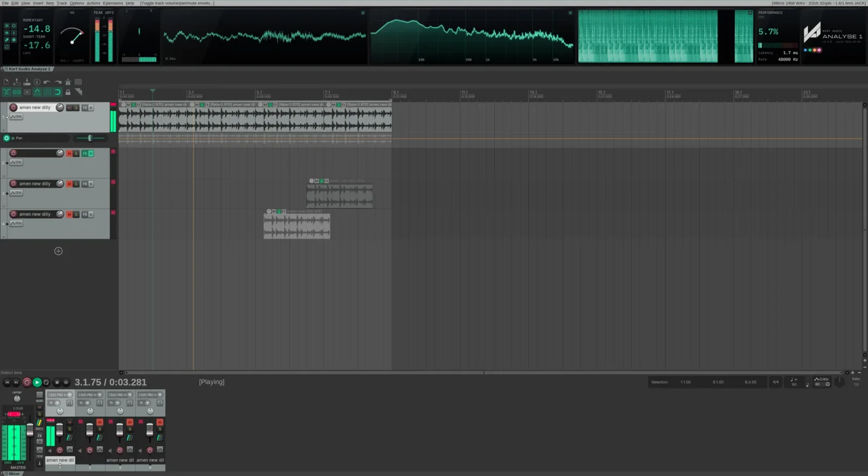Toggle grid lines toolbar icon
The width and height of the screenshot is (868, 476).
point(47,92)
